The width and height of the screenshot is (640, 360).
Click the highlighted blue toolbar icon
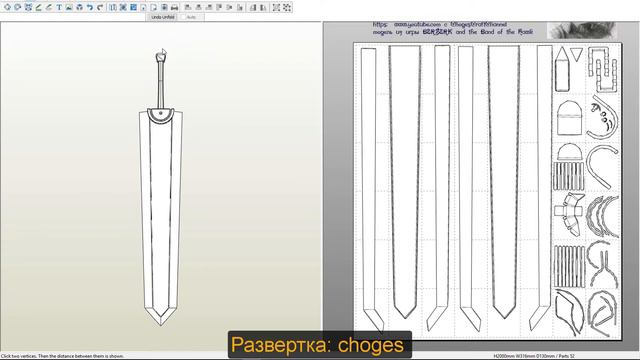coord(133,7)
